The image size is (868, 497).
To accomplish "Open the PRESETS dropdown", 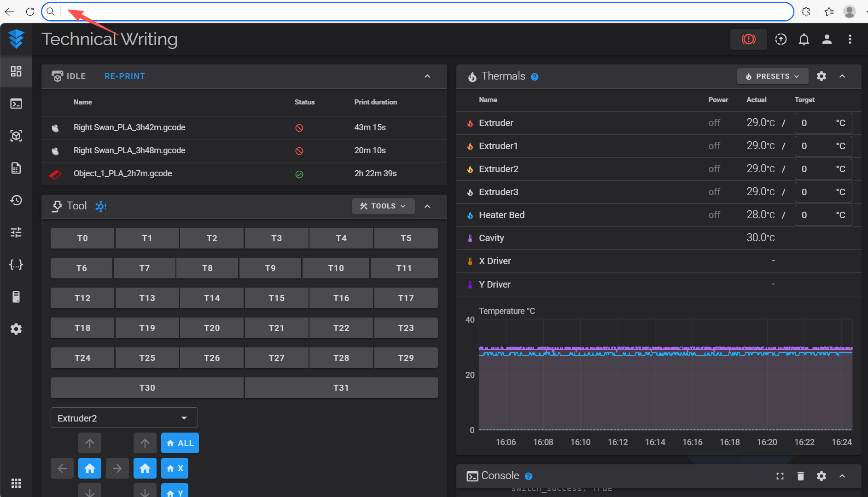I will (772, 76).
